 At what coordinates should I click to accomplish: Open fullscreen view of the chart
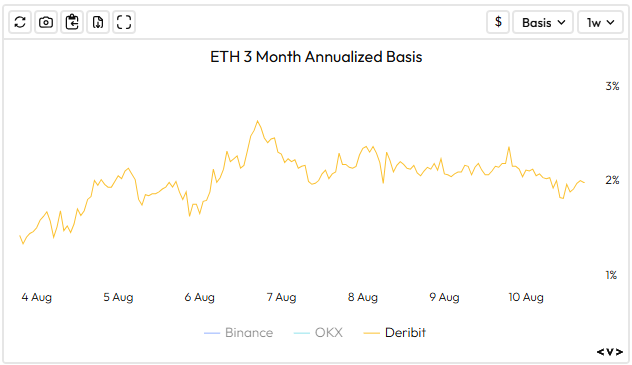tap(124, 22)
